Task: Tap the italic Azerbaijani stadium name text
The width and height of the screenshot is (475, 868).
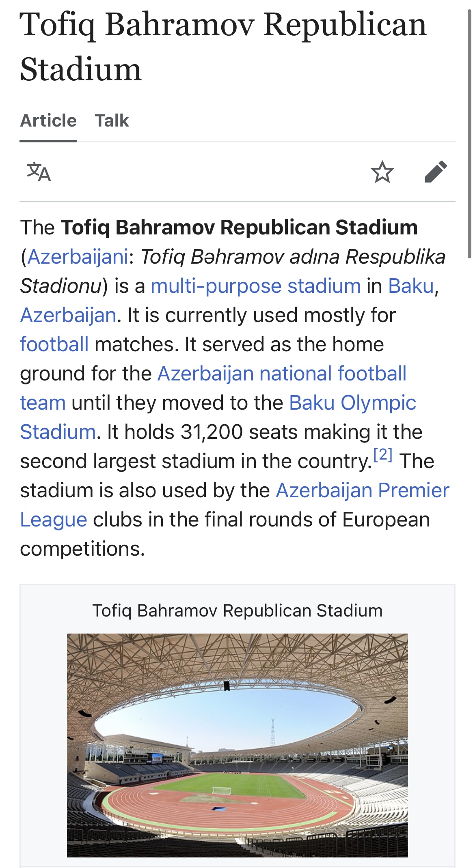Action: click(233, 271)
